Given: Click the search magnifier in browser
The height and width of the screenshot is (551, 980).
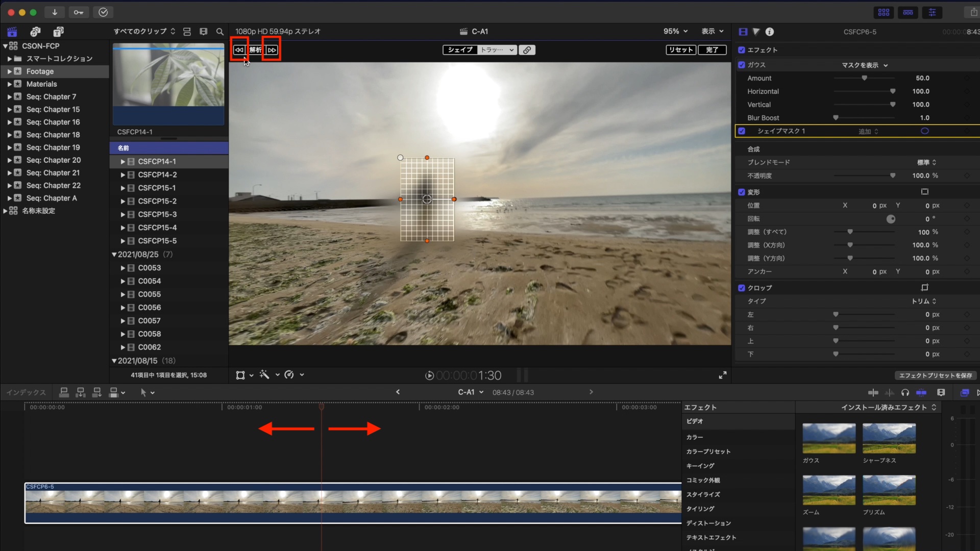Looking at the screenshot, I should pyautogui.click(x=220, y=32).
